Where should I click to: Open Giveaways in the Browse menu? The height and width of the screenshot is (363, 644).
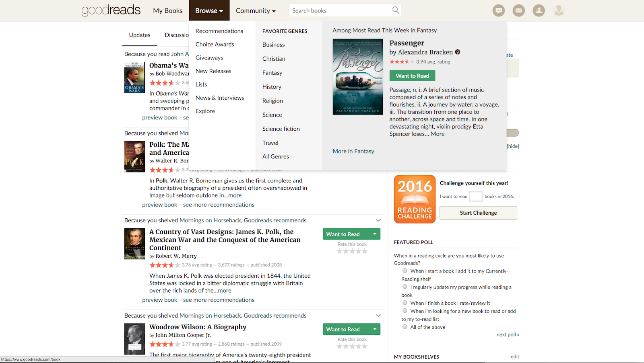coord(209,57)
